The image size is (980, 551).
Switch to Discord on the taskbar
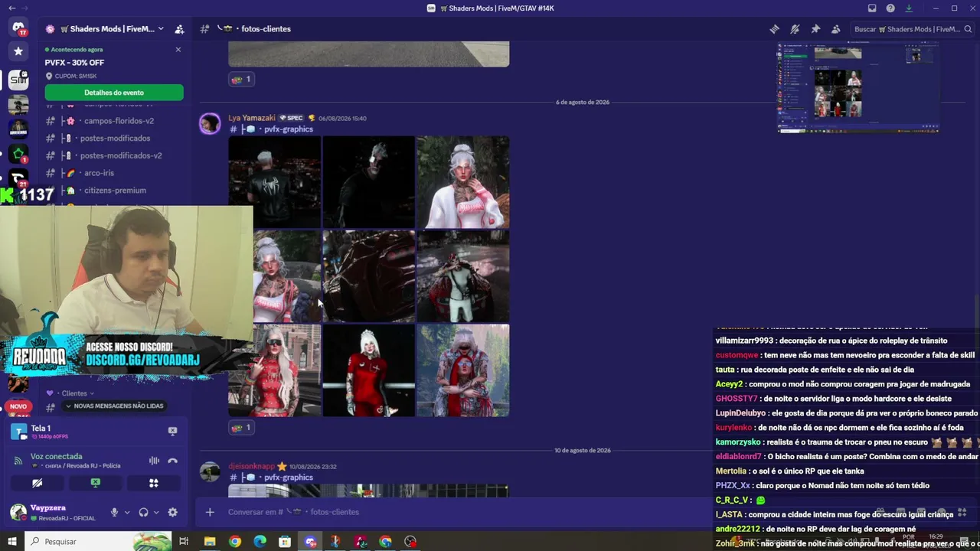(310, 542)
